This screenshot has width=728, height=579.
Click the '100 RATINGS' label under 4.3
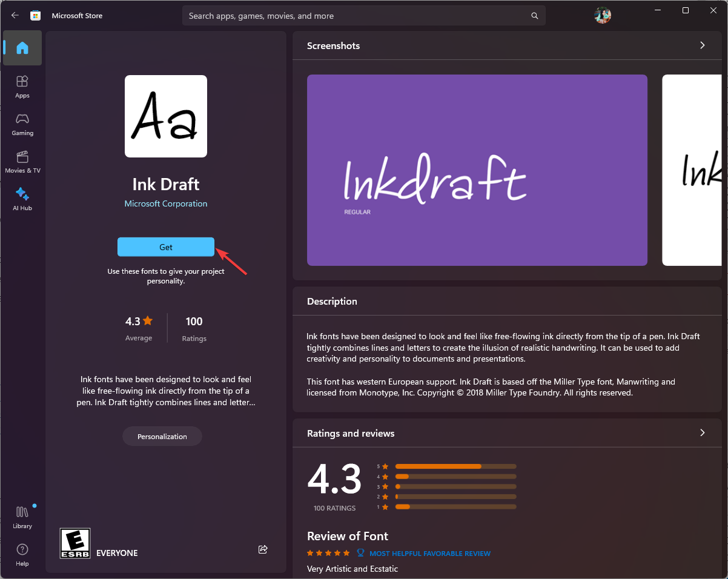[335, 508]
